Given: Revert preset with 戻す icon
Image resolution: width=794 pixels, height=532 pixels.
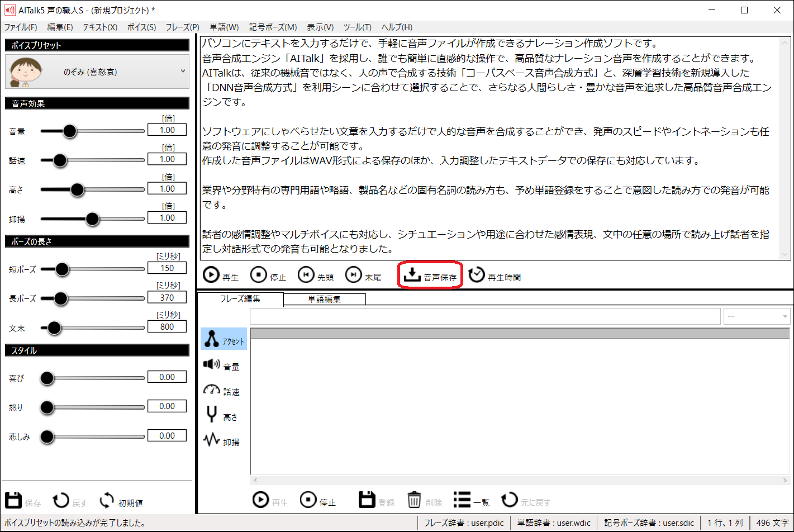Looking at the screenshot, I should tap(70, 500).
